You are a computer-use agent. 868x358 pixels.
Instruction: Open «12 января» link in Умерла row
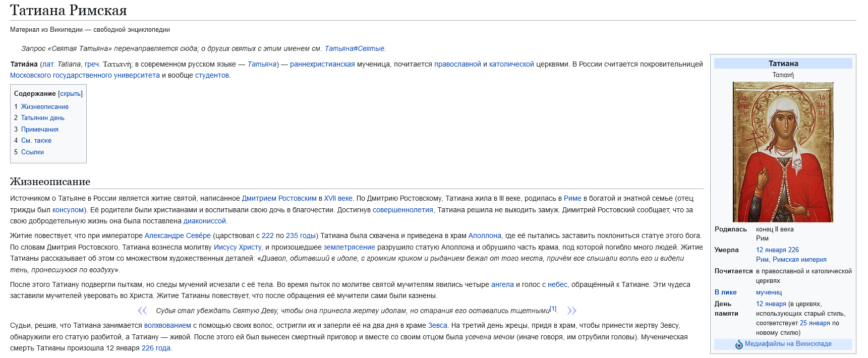pyautogui.click(x=771, y=250)
